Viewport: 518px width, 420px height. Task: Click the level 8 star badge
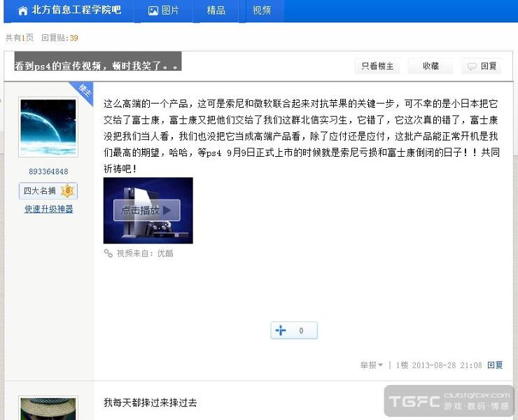point(67,191)
